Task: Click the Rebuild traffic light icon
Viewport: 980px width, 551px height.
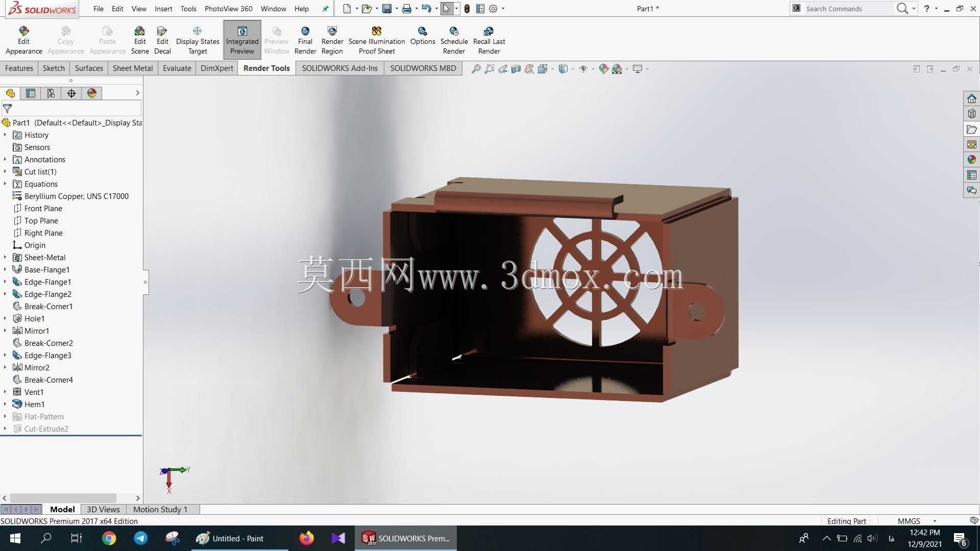Action: (467, 9)
